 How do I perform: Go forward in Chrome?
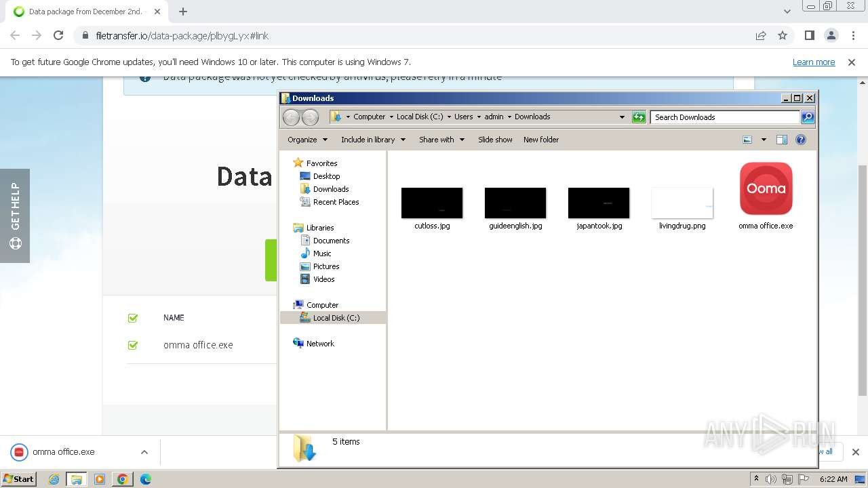click(x=37, y=35)
